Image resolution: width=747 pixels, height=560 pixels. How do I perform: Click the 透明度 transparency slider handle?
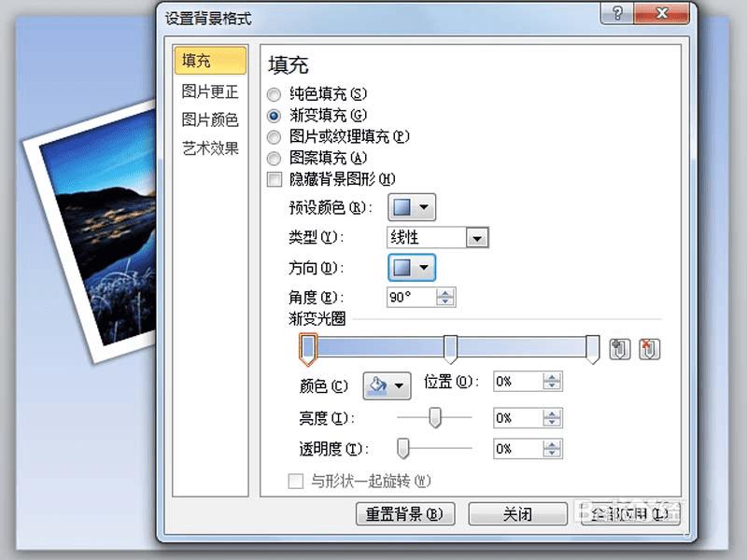click(x=403, y=449)
